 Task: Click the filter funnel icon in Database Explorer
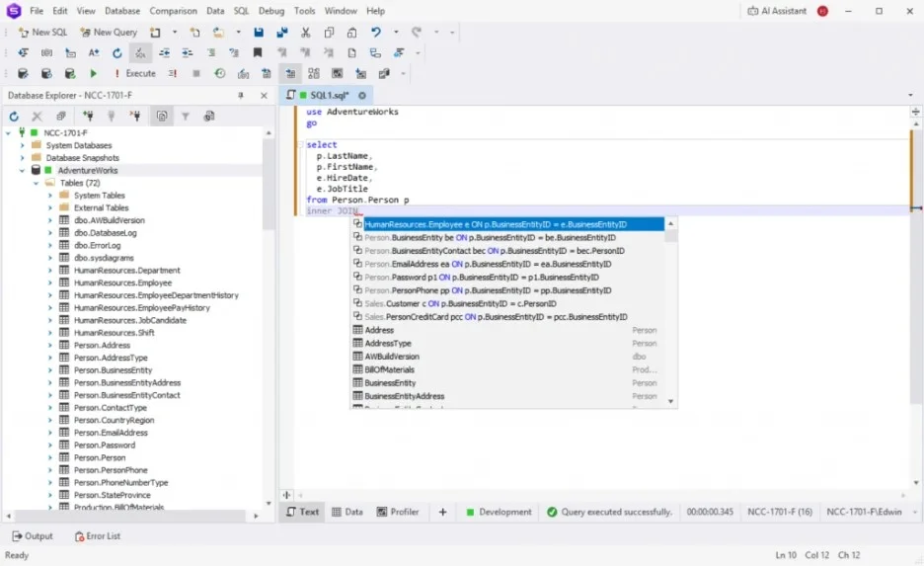pyautogui.click(x=185, y=117)
